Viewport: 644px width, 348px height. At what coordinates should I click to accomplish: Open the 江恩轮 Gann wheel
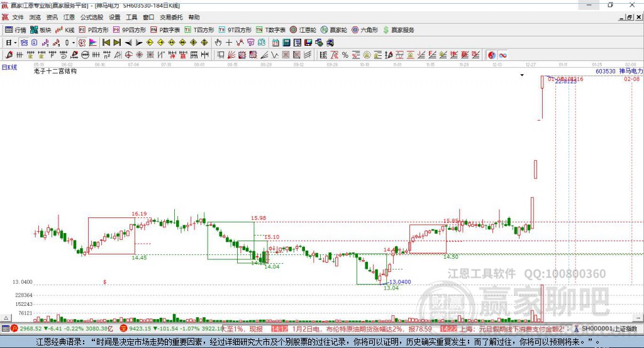coord(303,30)
